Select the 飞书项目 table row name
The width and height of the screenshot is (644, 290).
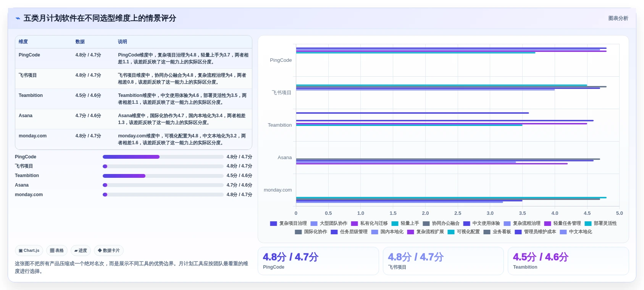pos(28,75)
